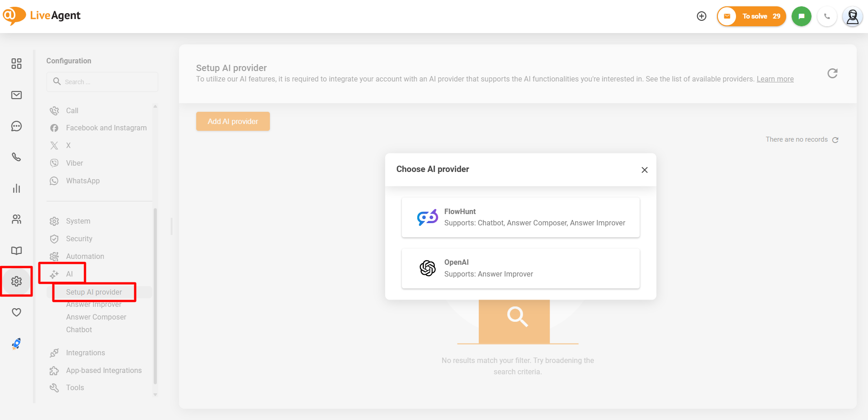Expand the System settings item
The height and width of the screenshot is (420, 868).
(78, 221)
